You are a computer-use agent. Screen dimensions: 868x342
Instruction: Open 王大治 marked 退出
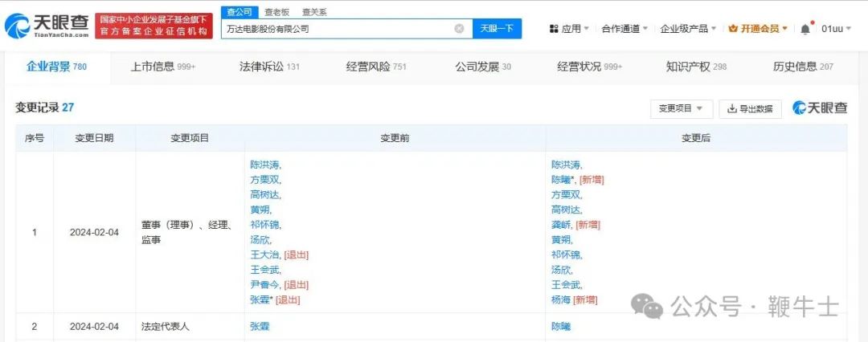(265, 255)
